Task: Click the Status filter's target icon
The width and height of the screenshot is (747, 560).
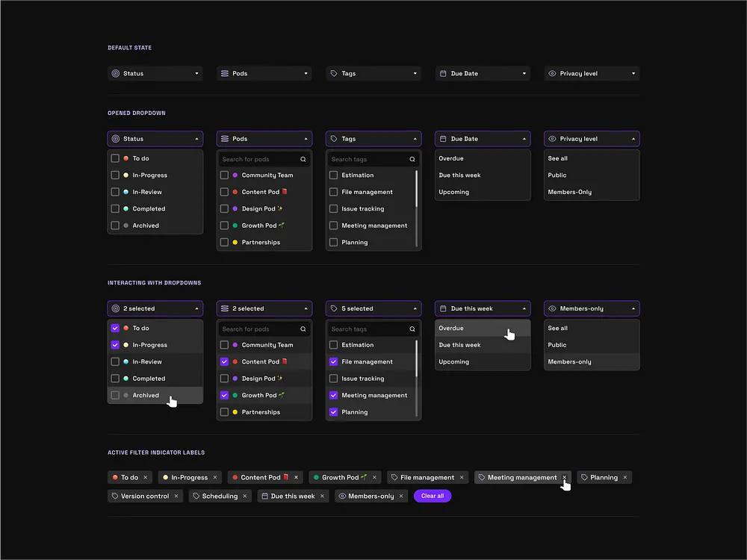Action: [116, 73]
